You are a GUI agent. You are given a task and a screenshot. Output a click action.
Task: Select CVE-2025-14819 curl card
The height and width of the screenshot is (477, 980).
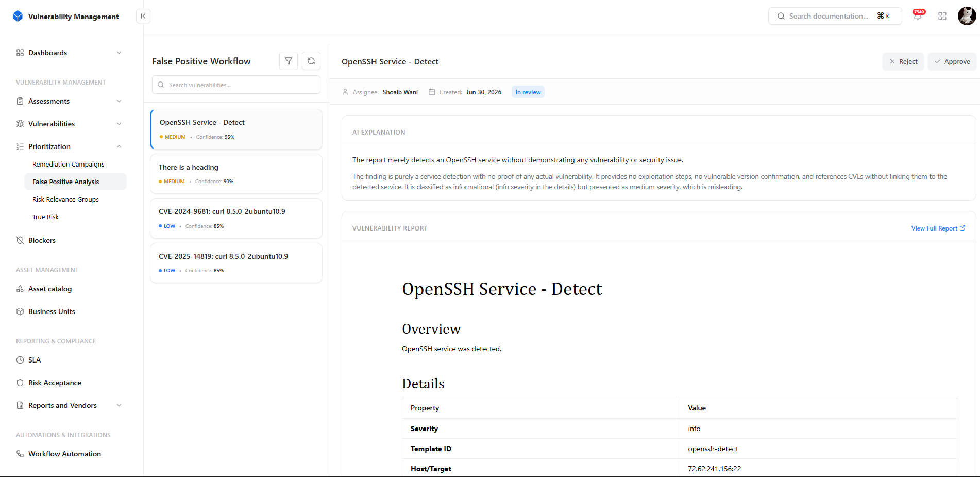pos(236,263)
